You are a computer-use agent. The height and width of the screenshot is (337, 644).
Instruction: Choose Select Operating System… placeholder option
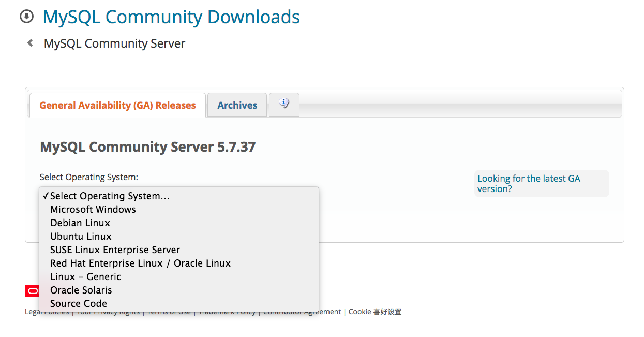click(179, 196)
